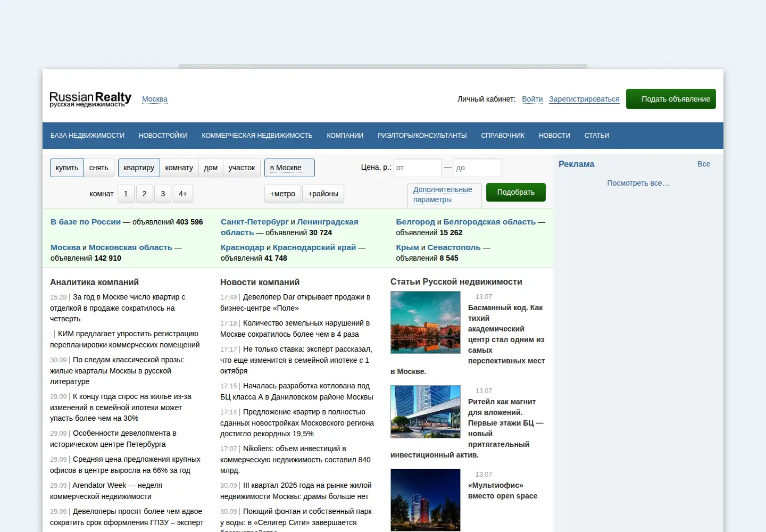
Task: Open Краснодарский край listings link
Action: click(x=314, y=247)
